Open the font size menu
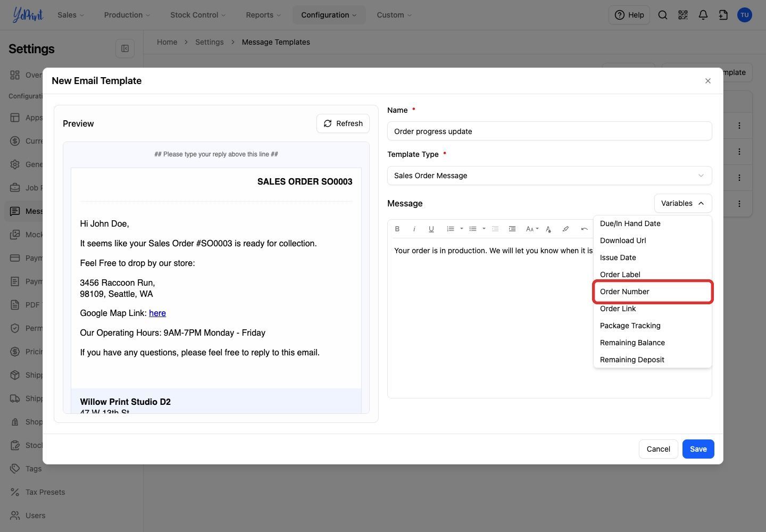This screenshot has height=532, width=766. point(532,229)
